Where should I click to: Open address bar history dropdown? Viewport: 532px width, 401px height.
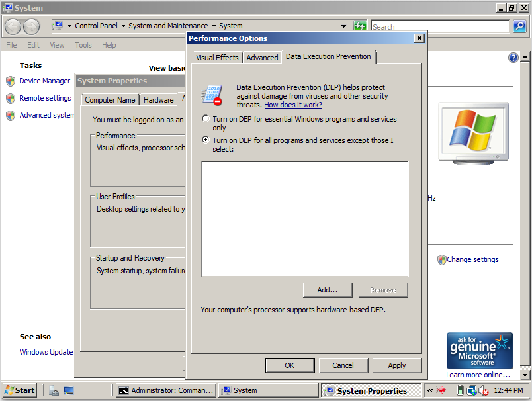pos(343,26)
